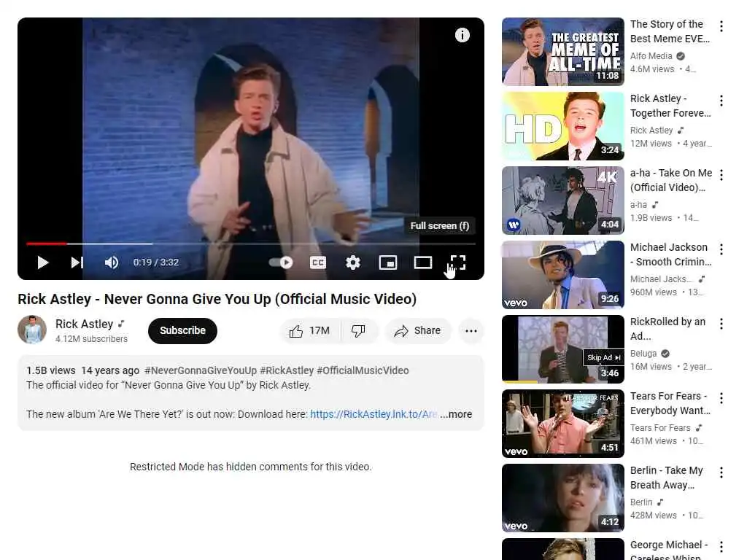
Task: Play the video with the play button
Action: (42, 262)
